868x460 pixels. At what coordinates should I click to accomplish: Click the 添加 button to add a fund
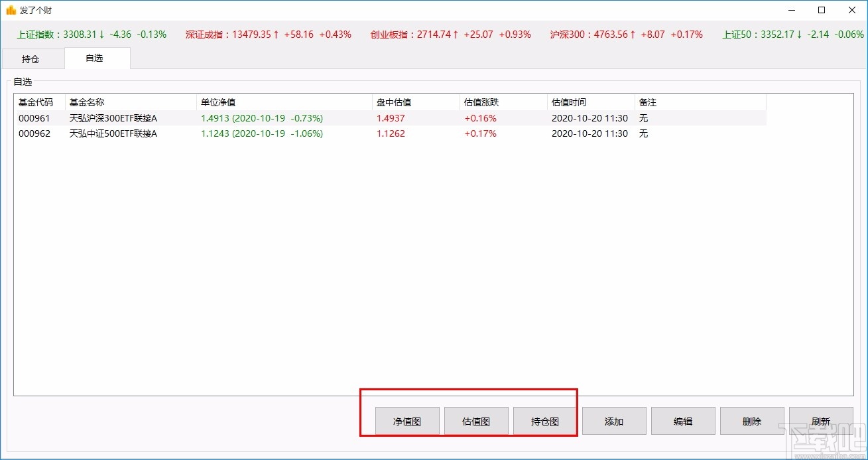(614, 420)
